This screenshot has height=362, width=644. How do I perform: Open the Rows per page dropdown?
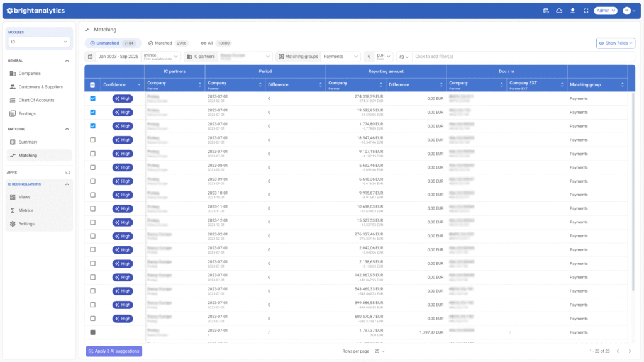click(x=379, y=351)
